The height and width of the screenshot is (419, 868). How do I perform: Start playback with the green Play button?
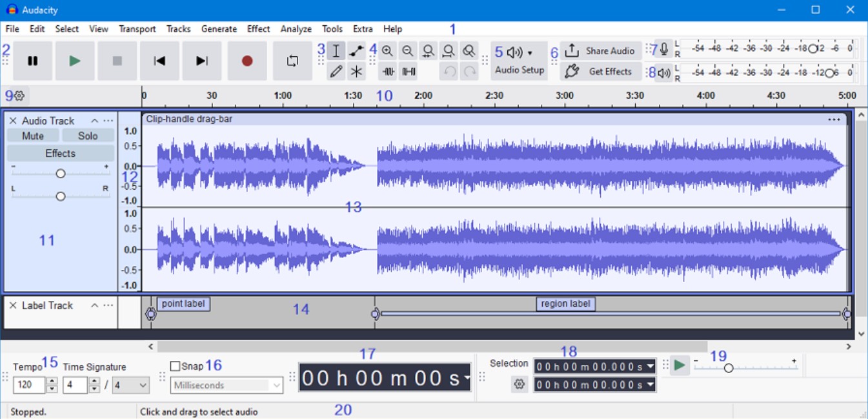[75, 61]
